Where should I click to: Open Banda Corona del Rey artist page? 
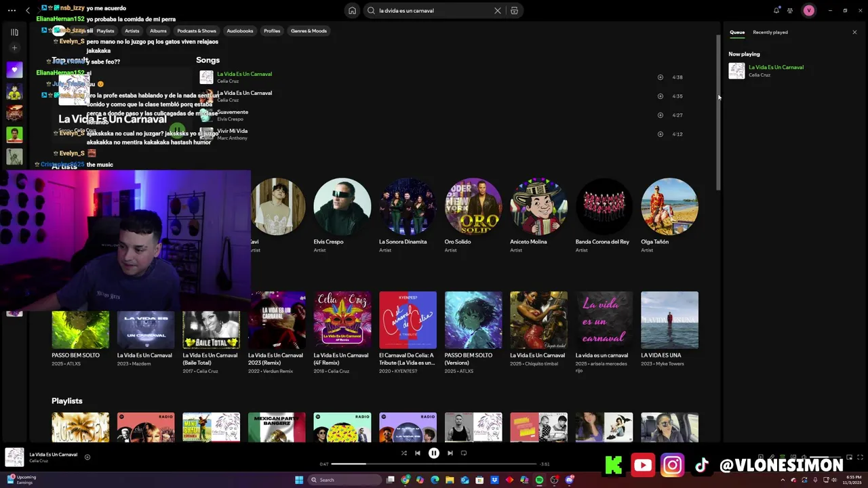tap(604, 216)
